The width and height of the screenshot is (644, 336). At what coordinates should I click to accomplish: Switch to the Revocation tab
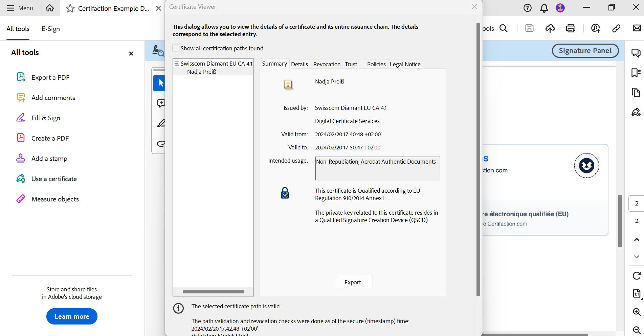coord(327,64)
